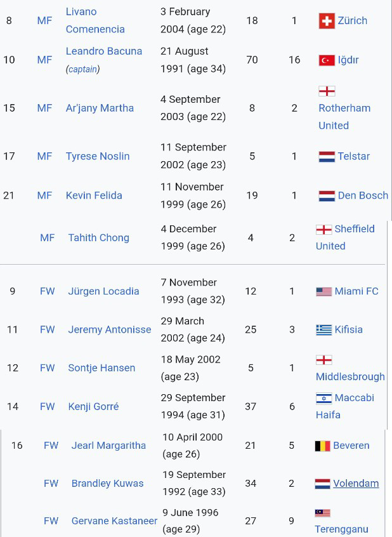The width and height of the screenshot is (392, 537).
Task: Click the Jürgen Locadia name link
Action: pos(103,291)
